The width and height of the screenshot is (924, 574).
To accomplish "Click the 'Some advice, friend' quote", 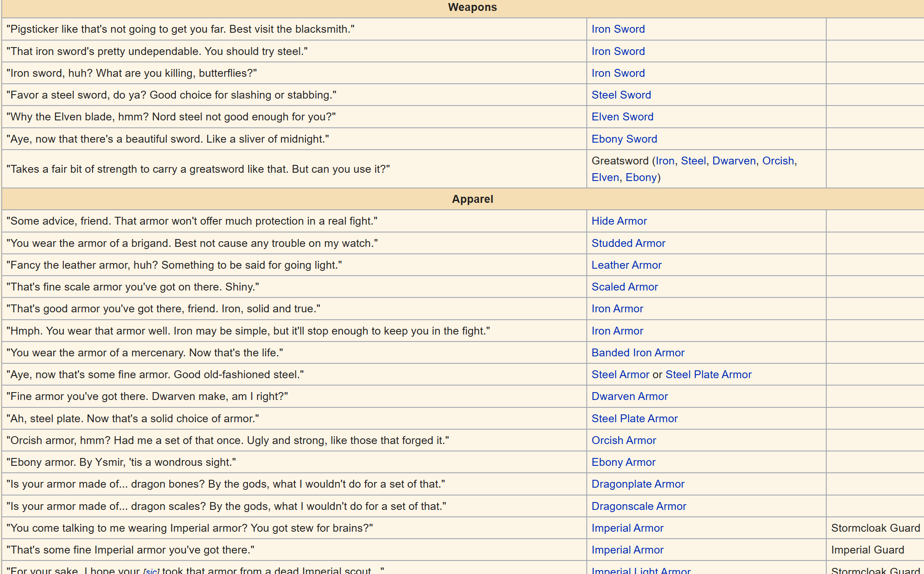I will click(192, 221).
